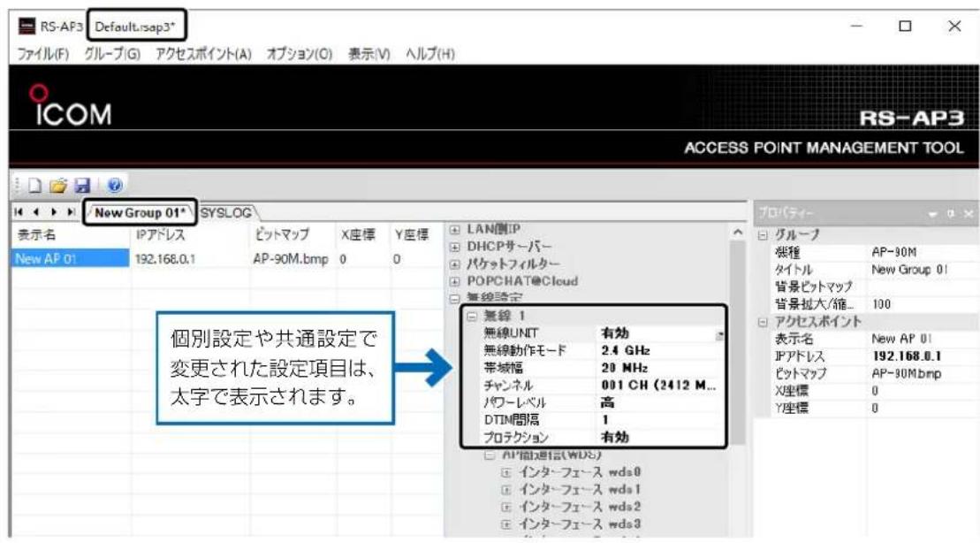Viewport: 980px width, 543px height.
Task: Select New AP 01 row
Action: 71,259
